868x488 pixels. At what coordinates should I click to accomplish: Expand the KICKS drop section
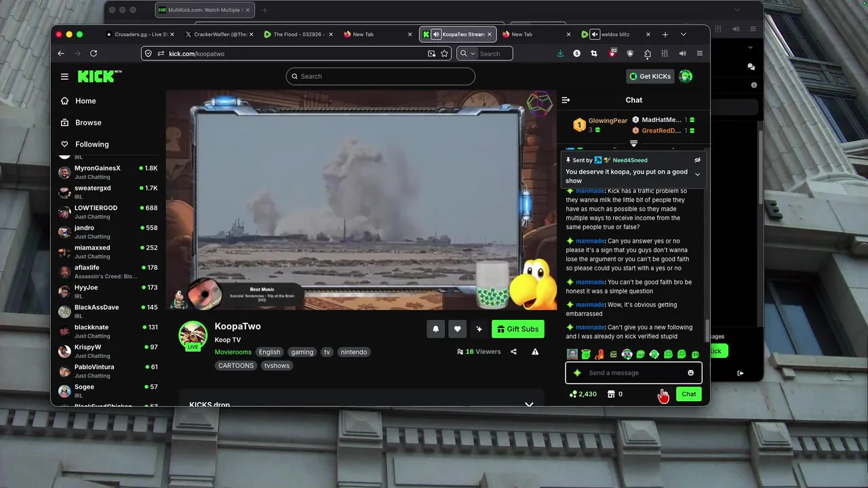click(529, 405)
